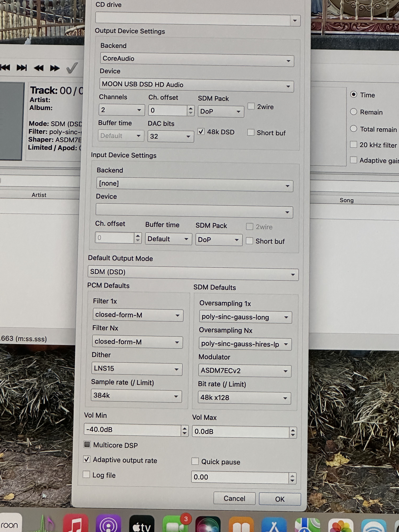
Task: Open input Backend [none] dropdown
Action: pos(195,185)
